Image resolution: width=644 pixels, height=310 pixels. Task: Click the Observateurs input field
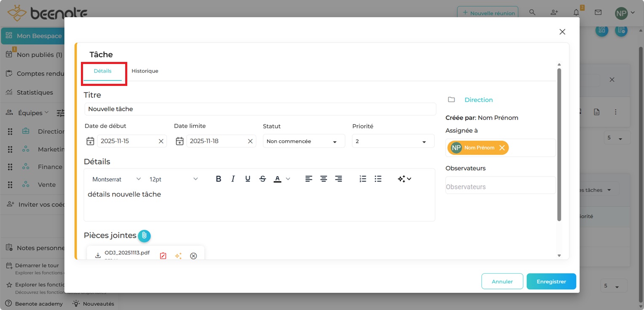[500, 187]
